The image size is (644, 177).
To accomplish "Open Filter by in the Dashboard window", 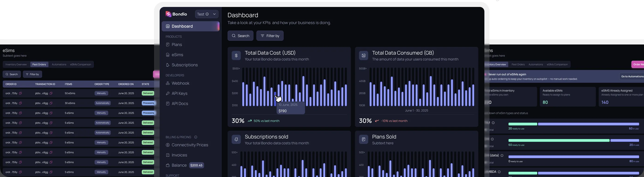I will point(270,36).
